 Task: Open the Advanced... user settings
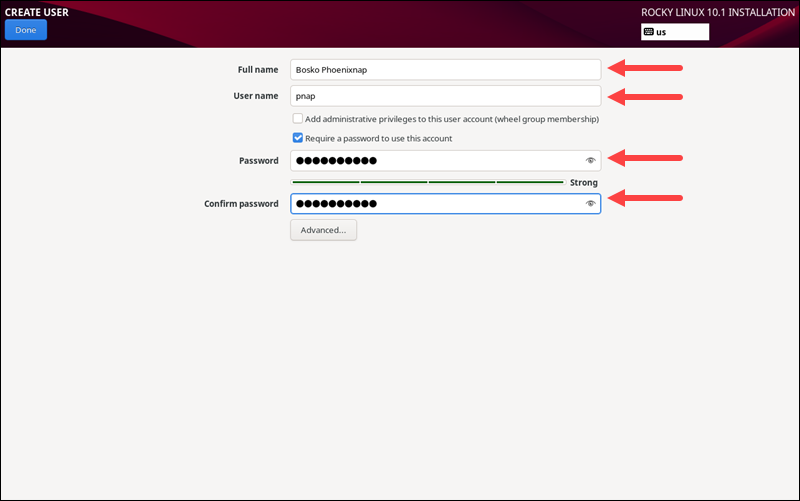tap(323, 230)
